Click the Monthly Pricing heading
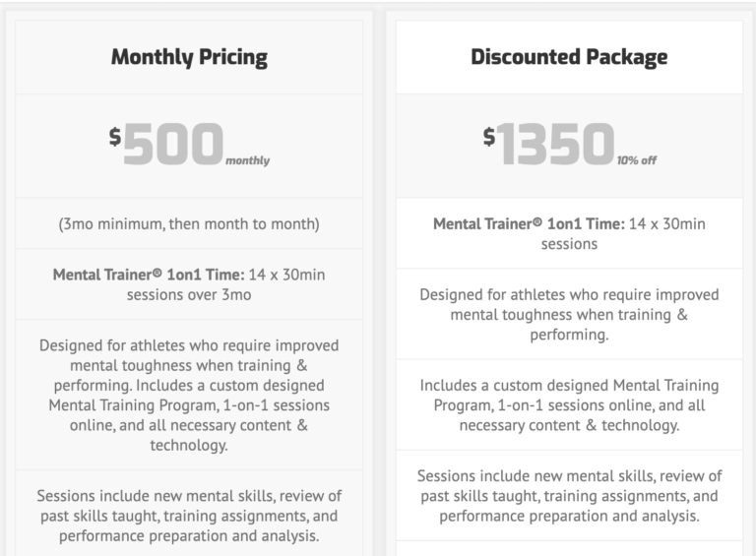756x556 pixels. (x=189, y=57)
